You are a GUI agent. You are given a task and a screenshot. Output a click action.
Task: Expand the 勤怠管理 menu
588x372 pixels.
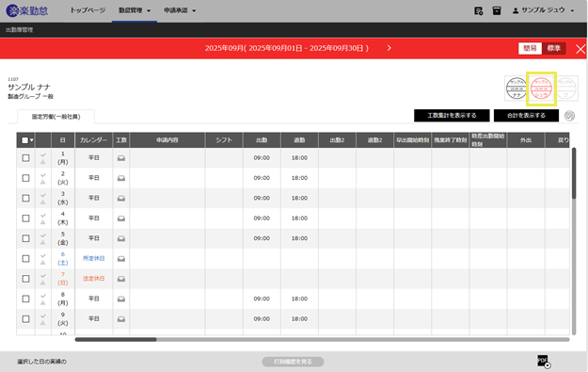(135, 10)
